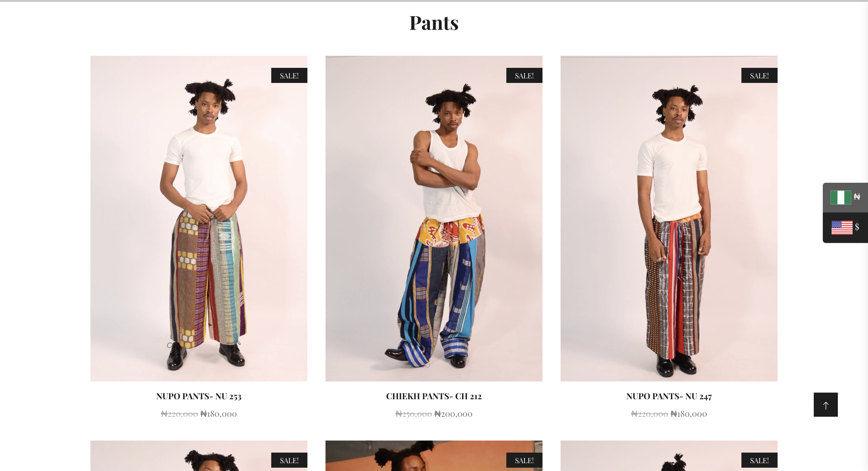
Task: Switch currency to Nigerian Naira flag
Action: 845,197
